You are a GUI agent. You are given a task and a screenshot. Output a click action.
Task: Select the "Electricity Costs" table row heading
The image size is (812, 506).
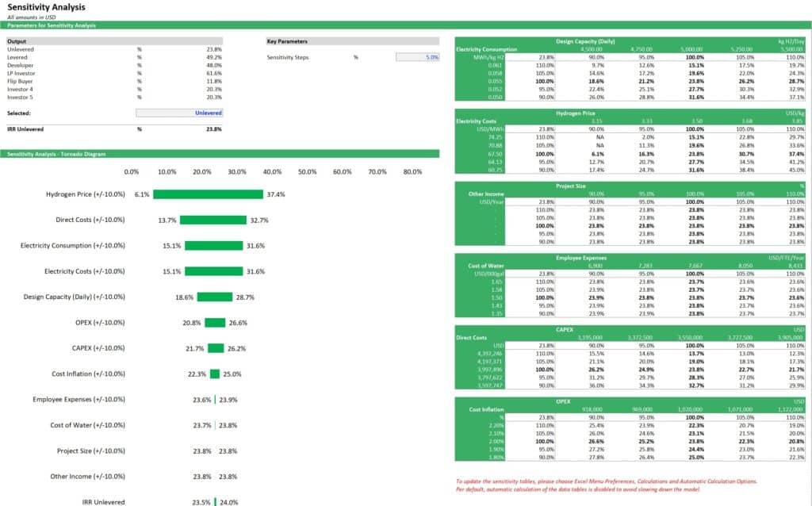tap(476, 121)
